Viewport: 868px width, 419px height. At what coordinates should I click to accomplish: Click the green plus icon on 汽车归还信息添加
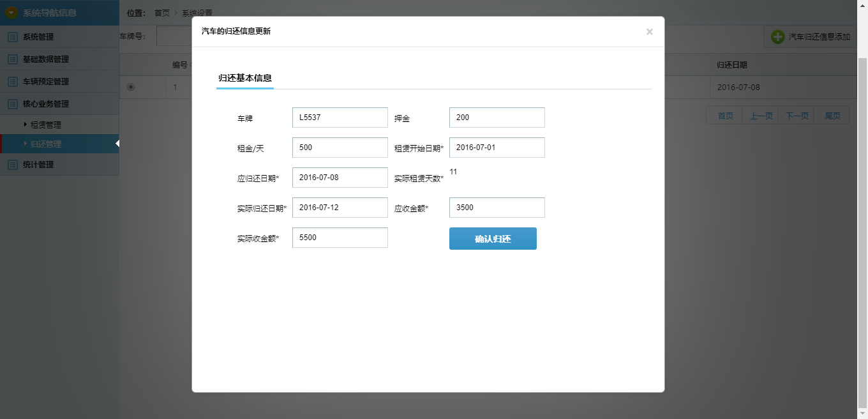click(x=777, y=36)
